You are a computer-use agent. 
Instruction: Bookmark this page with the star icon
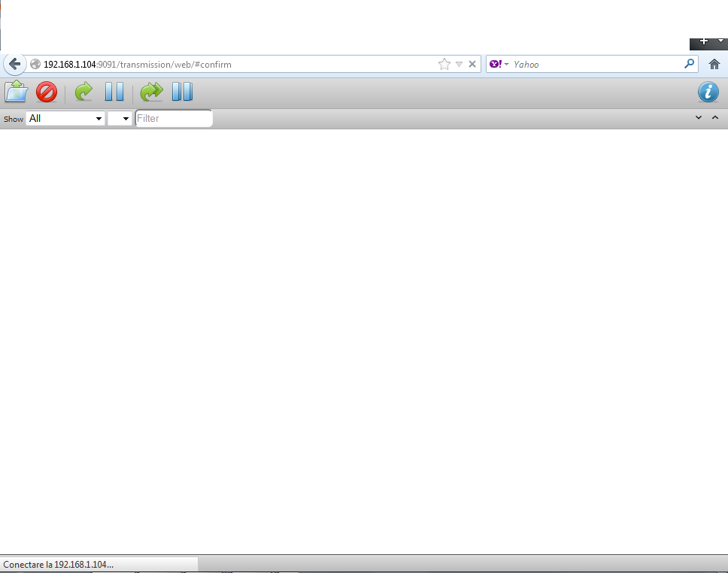click(x=444, y=65)
